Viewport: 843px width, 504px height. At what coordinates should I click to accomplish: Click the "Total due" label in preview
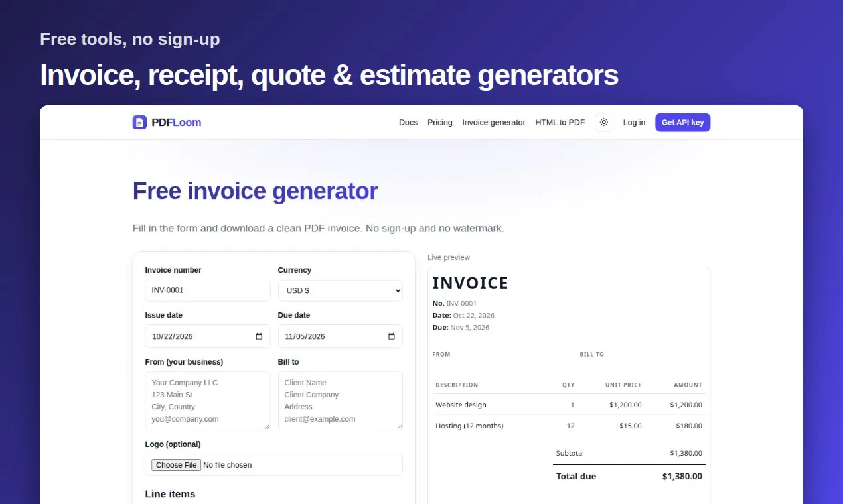576,476
